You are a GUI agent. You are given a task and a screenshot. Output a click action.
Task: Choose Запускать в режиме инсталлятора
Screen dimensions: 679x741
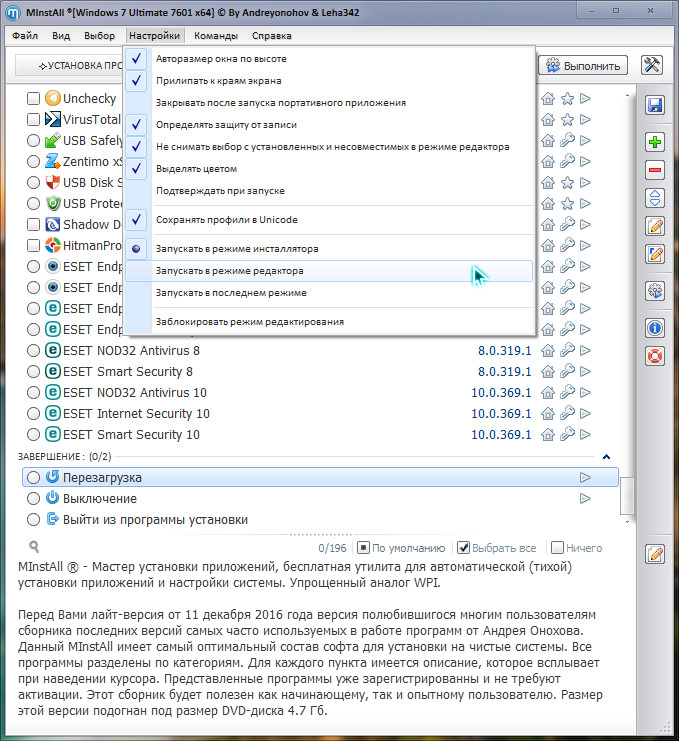[329, 249]
